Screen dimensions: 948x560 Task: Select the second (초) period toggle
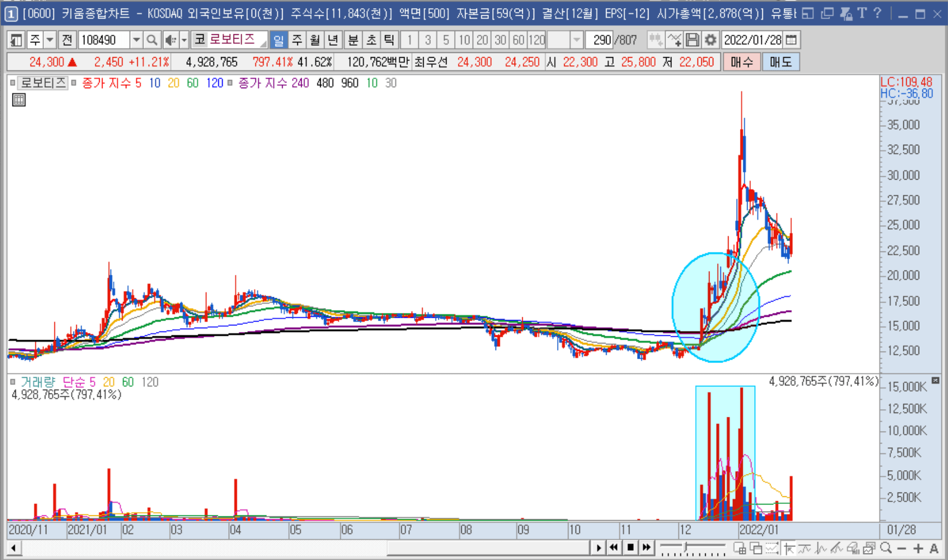(371, 40)
